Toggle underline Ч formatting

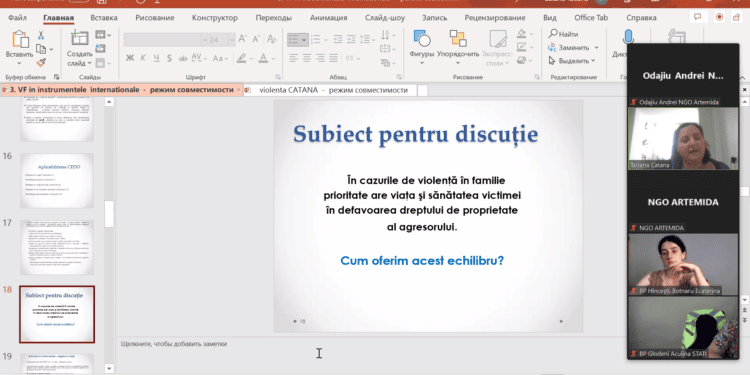tap(156, 58)
